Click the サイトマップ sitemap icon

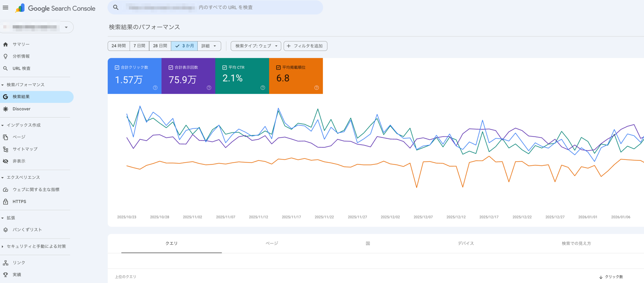pyautogui.click(x=5, y=149)
